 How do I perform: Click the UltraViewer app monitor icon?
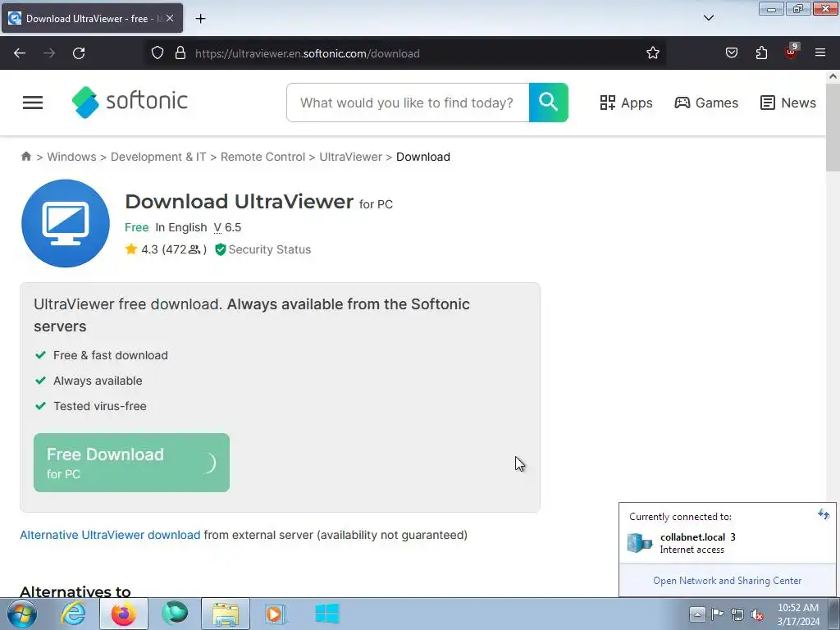coord(66,223)
